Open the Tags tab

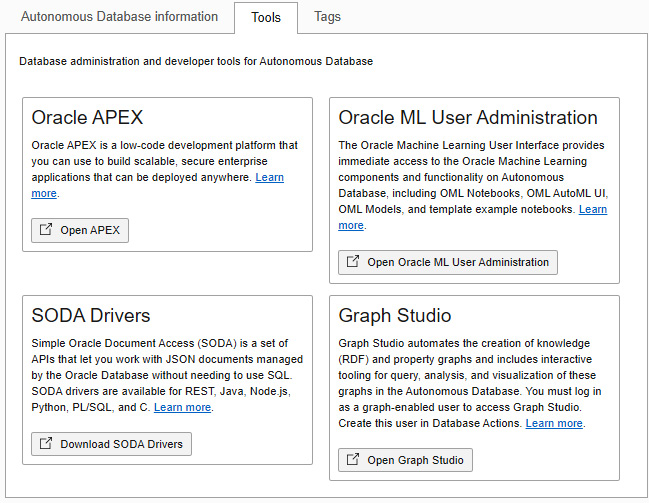(x=327, y=17)
